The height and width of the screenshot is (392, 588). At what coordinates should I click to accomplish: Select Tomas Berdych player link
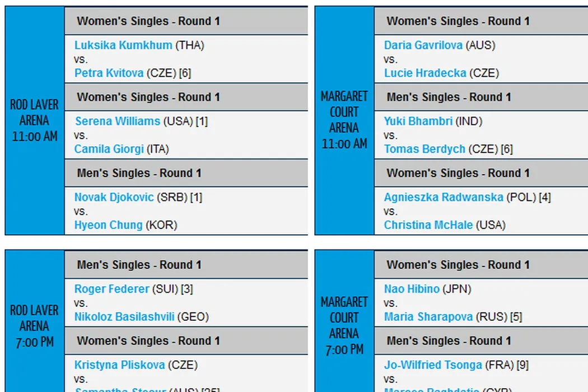424,149
